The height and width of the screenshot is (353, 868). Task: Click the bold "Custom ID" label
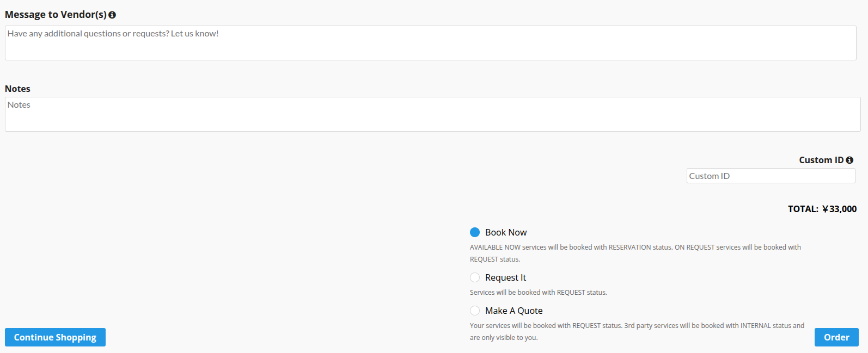pos(821,160)
